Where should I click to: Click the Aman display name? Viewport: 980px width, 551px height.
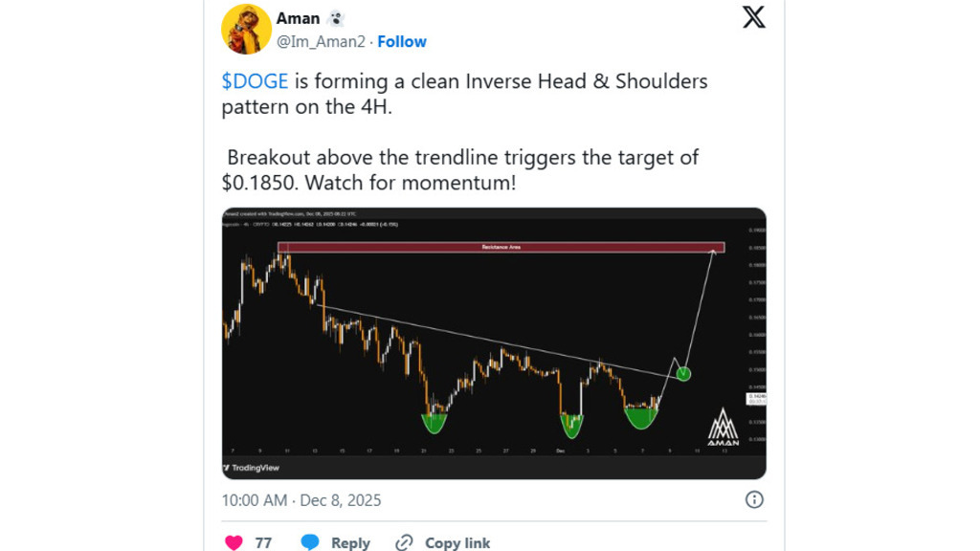coord(299,18)
